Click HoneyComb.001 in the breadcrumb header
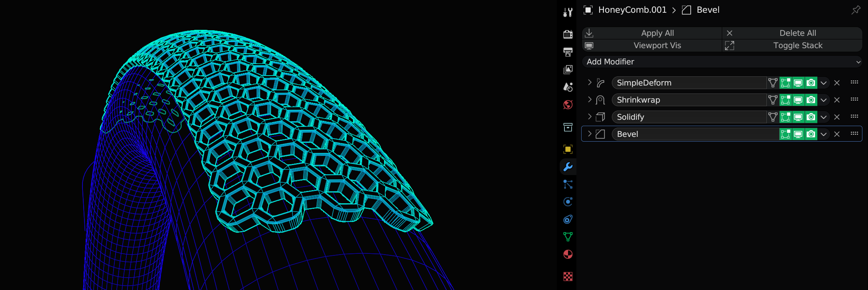This screenshot has width=868, height=290. 632,10
